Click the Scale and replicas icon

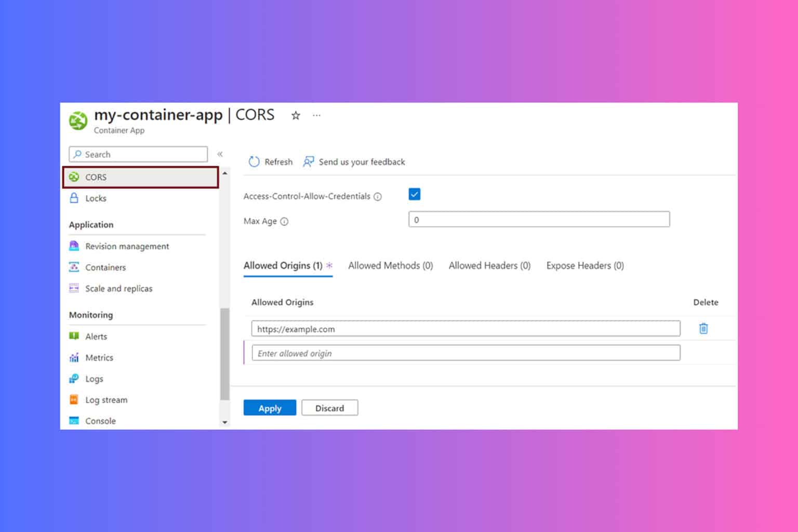pos(74,288)
